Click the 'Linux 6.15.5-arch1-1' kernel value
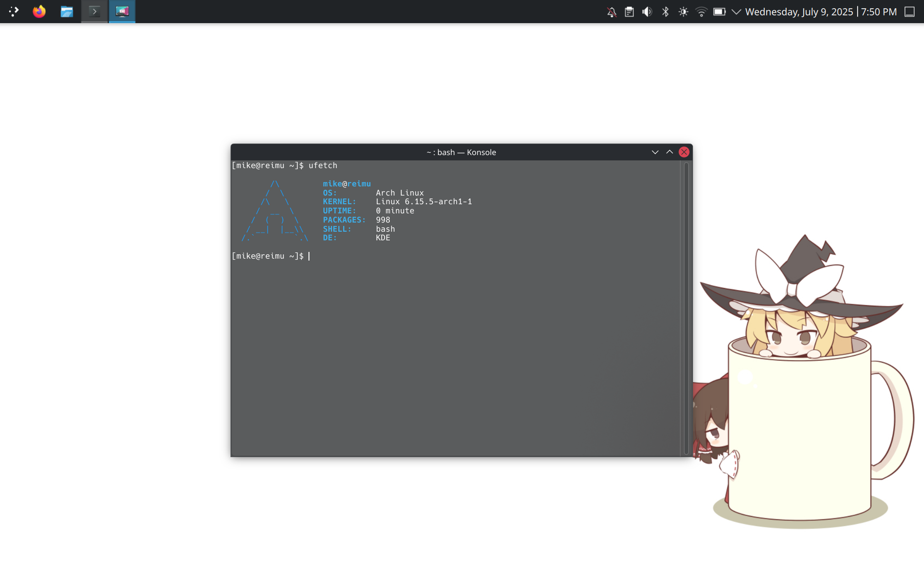Viewport: 924px width, 578px height. [424, 202]
